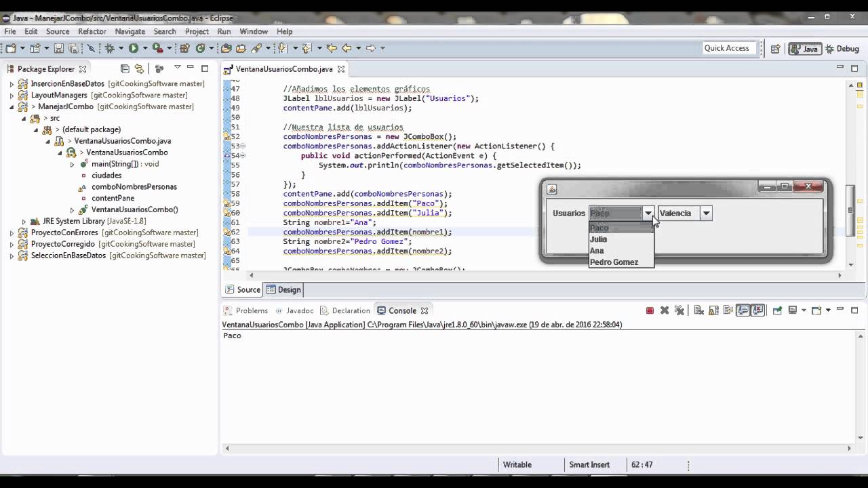This screenshot has height=488, width=868.
Task: Expand the LayoutManagers project node
Action: tap(12, 95)
